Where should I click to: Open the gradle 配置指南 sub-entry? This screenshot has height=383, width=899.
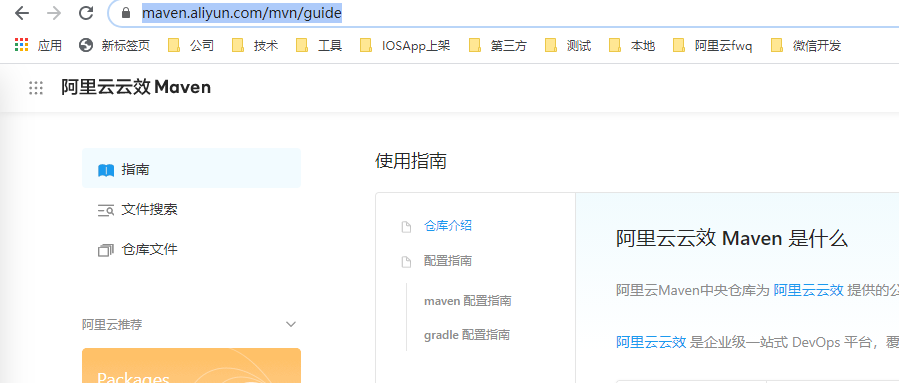(x=467, y=335)
